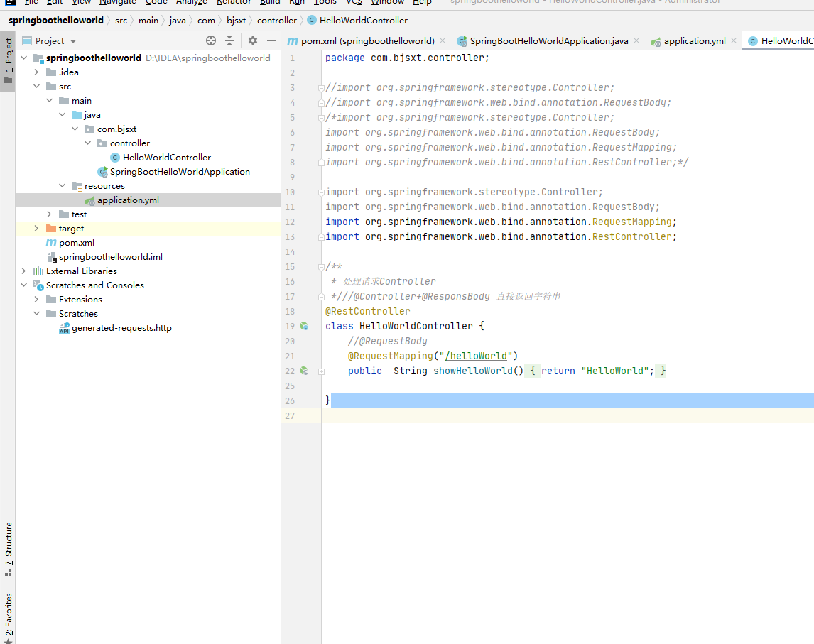Collapse the main folder arrow
Screen dimensions: 814x644
tap(49, 100)
